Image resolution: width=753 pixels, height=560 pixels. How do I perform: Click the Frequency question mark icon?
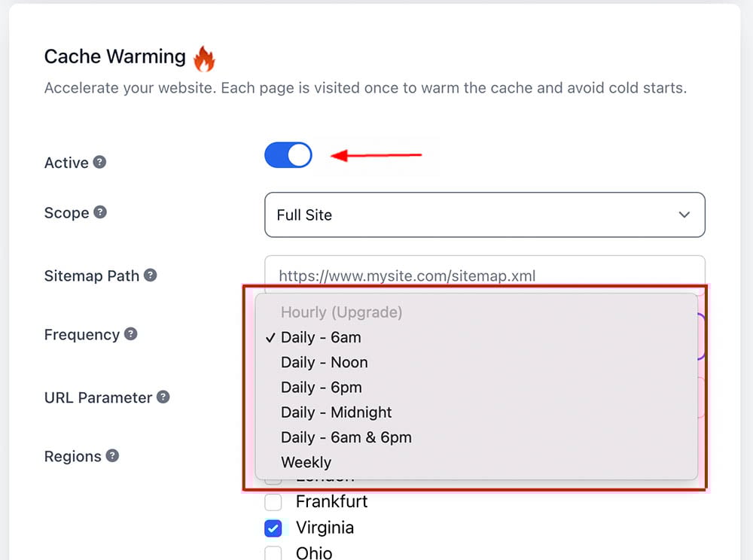click(x=130, y=334)
